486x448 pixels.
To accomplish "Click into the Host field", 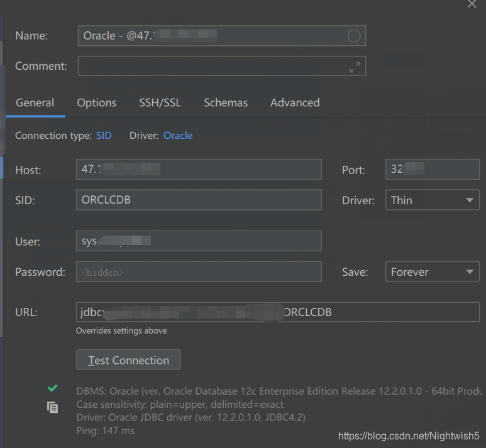I will pos(199,170).
